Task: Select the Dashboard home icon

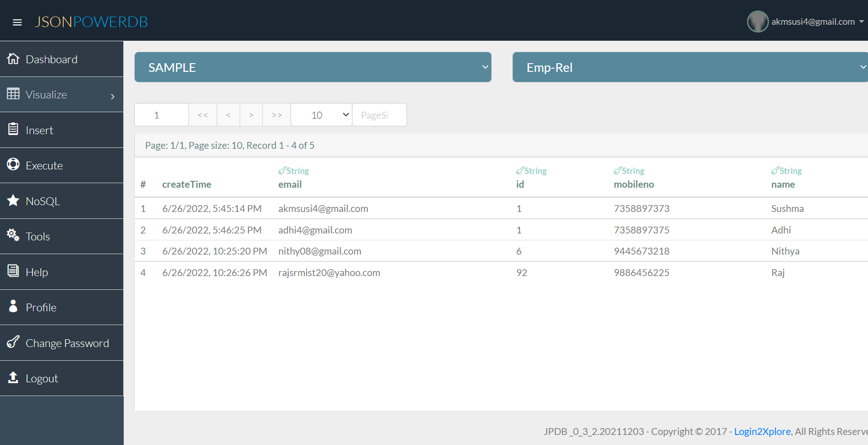Action: [13, 59]
